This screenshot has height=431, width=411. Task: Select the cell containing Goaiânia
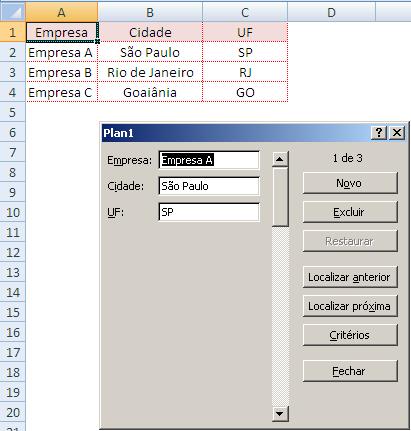150,92
